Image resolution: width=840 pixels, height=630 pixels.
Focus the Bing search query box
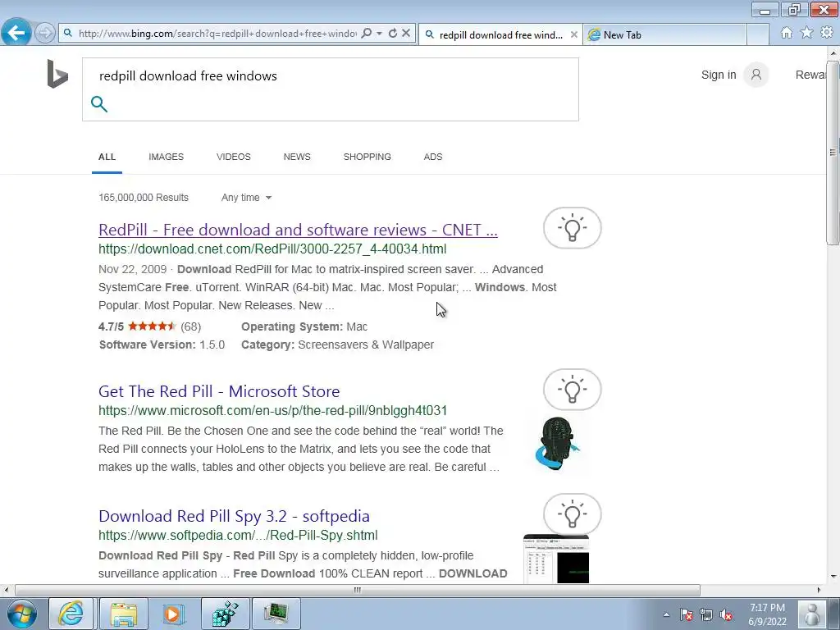pos(330,76)
